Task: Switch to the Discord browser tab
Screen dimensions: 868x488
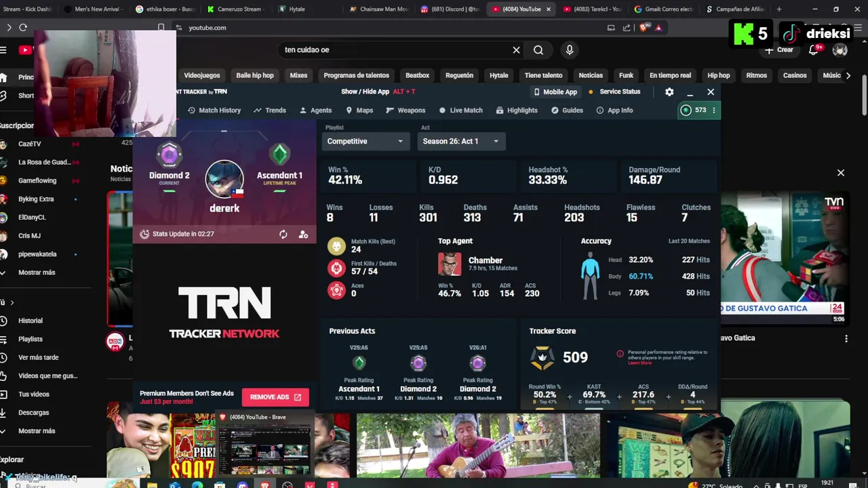Action: [x=450, y=9]
